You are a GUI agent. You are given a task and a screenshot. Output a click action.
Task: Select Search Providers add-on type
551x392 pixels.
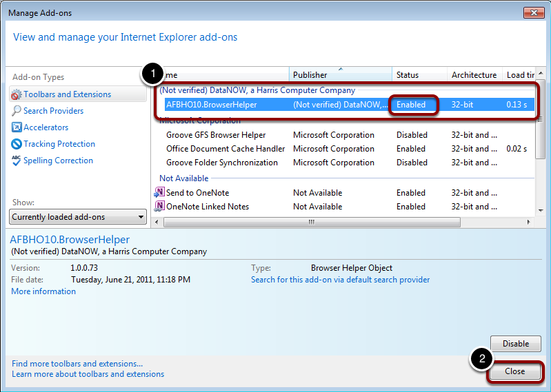pyautogui.click(x=53, y=111)
